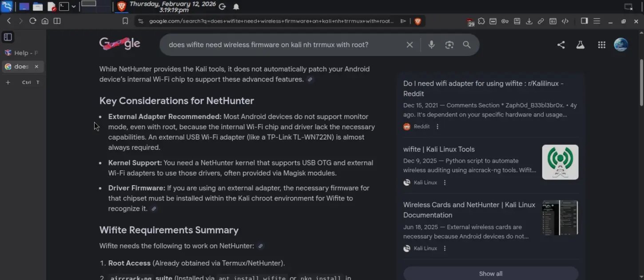This screenshot has width=644, height=280.
Task: Clear the search query with the X
Action: [409, 45]
